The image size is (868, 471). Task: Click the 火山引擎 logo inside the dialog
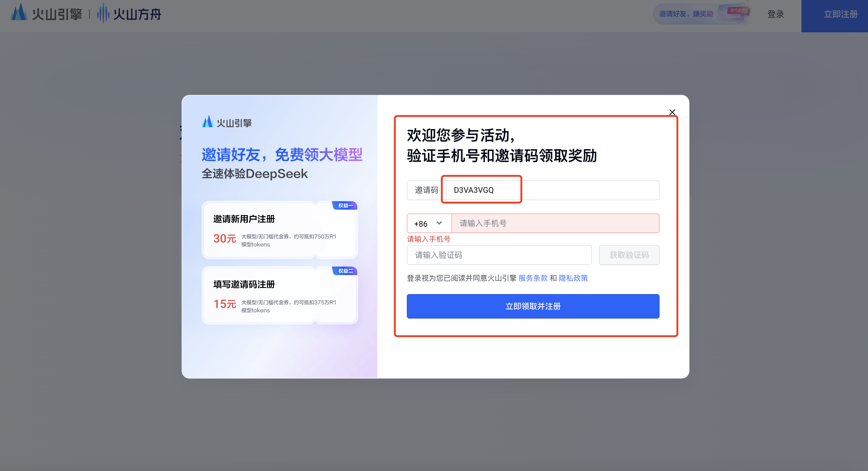[227, 123]
